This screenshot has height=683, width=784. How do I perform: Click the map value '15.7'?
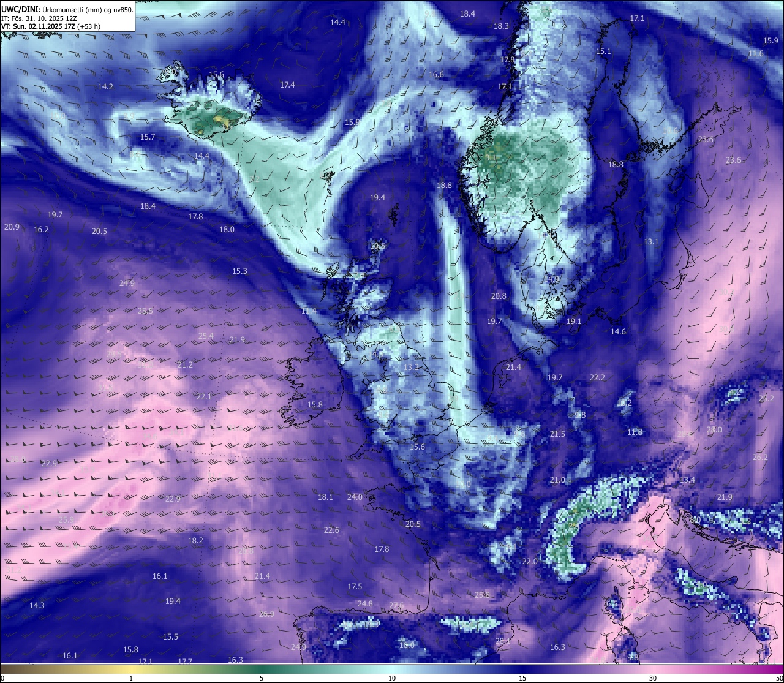click(x=148, y=137)
